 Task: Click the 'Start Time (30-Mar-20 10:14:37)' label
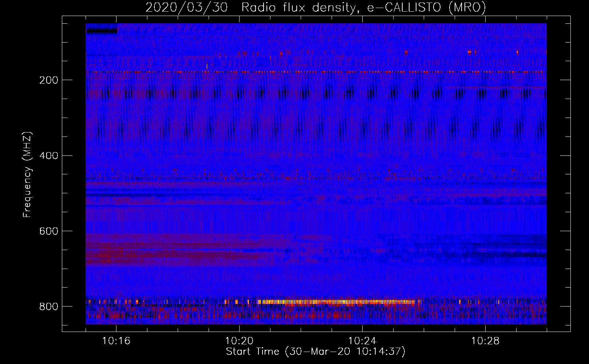[316, 352]
